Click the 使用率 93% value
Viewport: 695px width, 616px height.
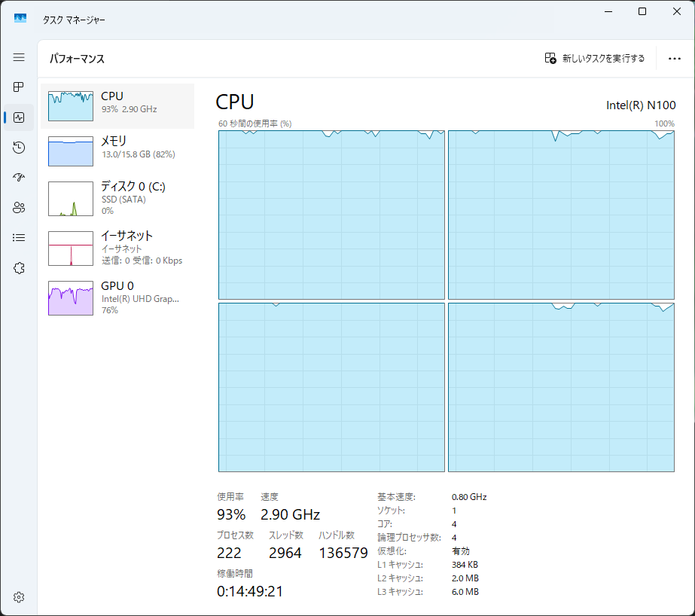click(x=231, y=514)
